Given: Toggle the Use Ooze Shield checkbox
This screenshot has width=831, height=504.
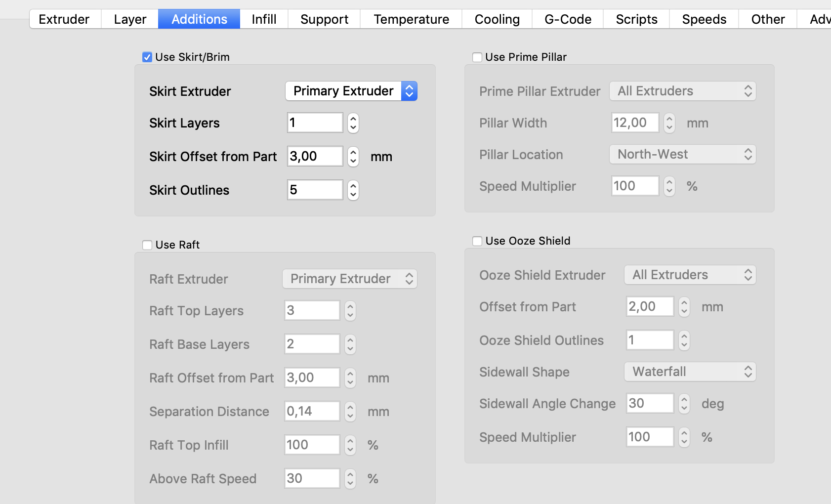Looking at the screenshot, I should 477,241.
